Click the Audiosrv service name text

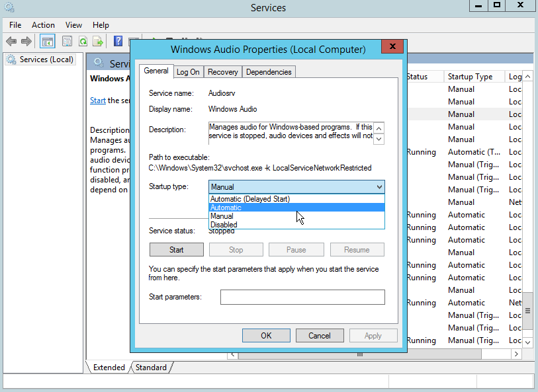pos(222,93)
